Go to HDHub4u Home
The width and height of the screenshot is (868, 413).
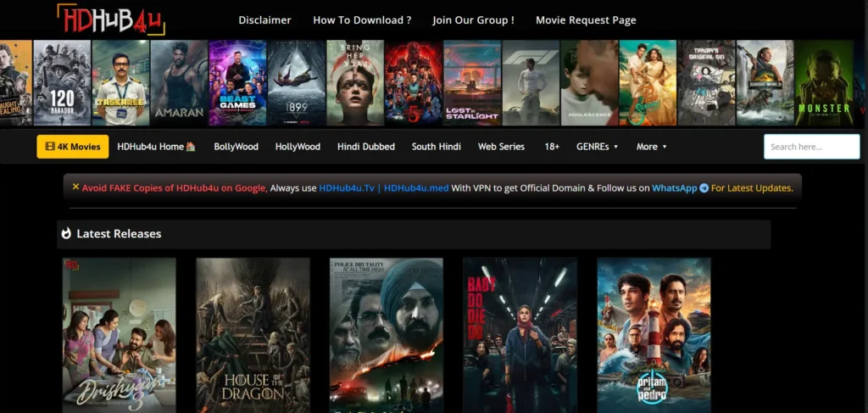(x=156, y=147)
